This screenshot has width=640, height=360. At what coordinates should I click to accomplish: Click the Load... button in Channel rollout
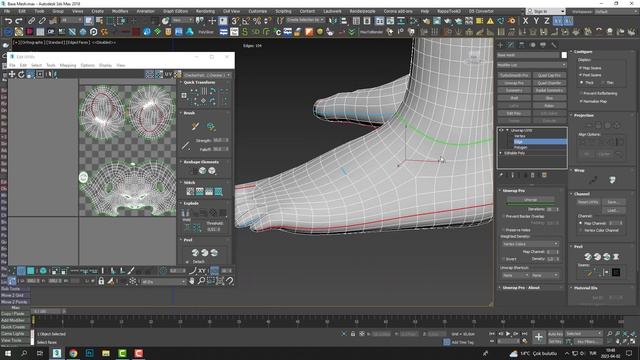point(613,210)
